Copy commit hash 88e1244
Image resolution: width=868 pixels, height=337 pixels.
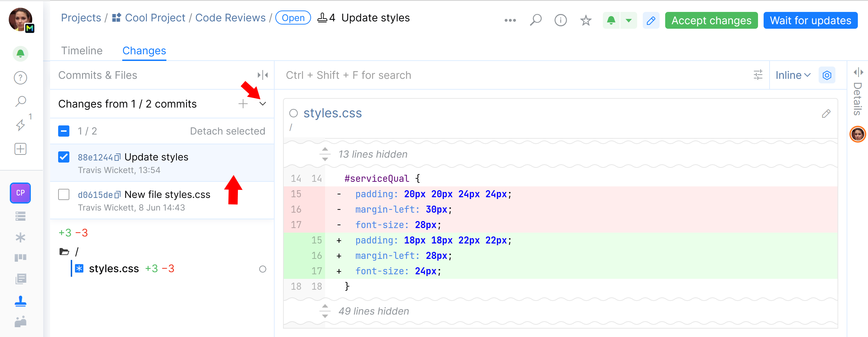coord(118,157)
